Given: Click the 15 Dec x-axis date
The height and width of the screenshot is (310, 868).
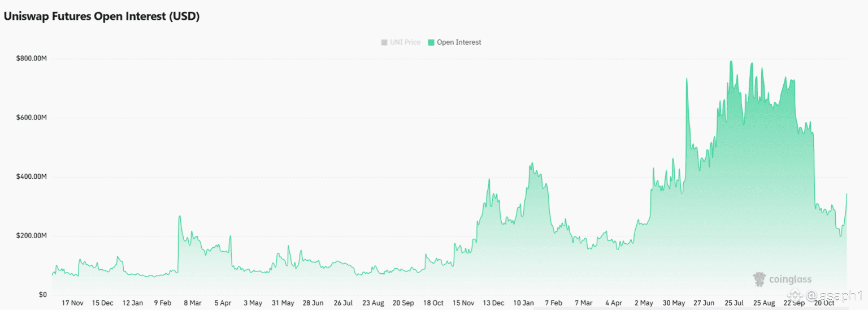Looking at the screenshot, I should 102,303.
